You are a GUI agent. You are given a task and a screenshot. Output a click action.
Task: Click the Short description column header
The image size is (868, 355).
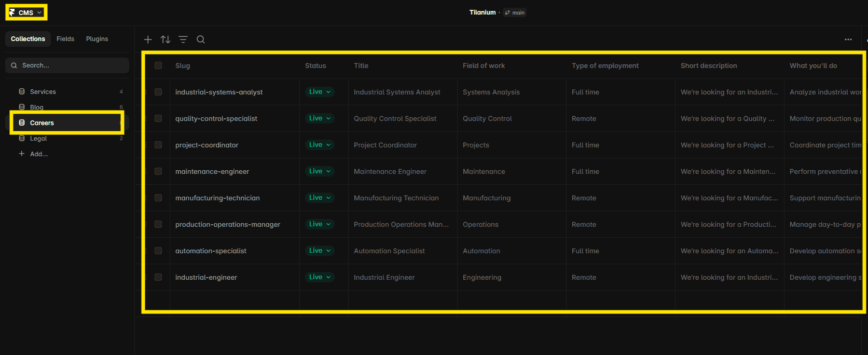coord(709,65)
